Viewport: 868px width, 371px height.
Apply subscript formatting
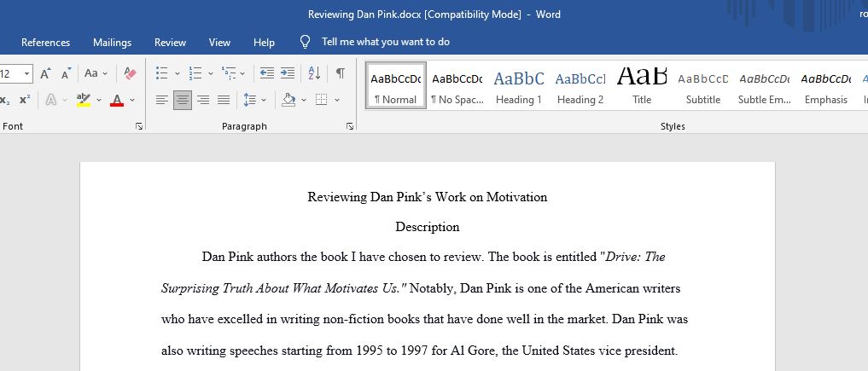pyautogui.click(x=5, y=100)
